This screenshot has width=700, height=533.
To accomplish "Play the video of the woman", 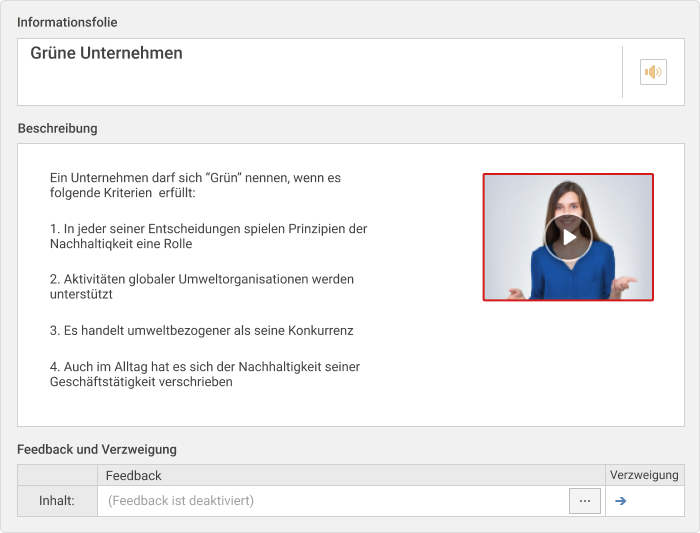I will [x=568, y=237].
